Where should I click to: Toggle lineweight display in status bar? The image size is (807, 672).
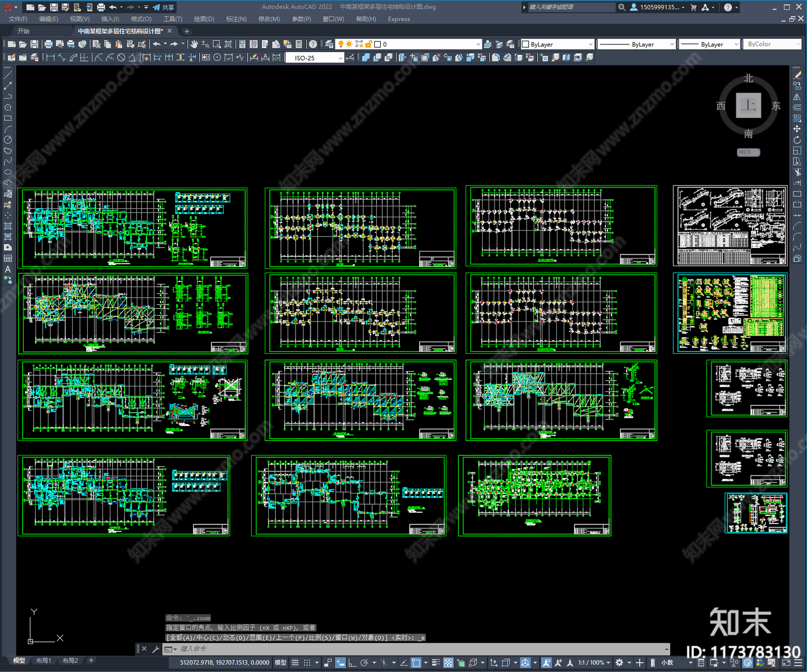tap(436, 662)
